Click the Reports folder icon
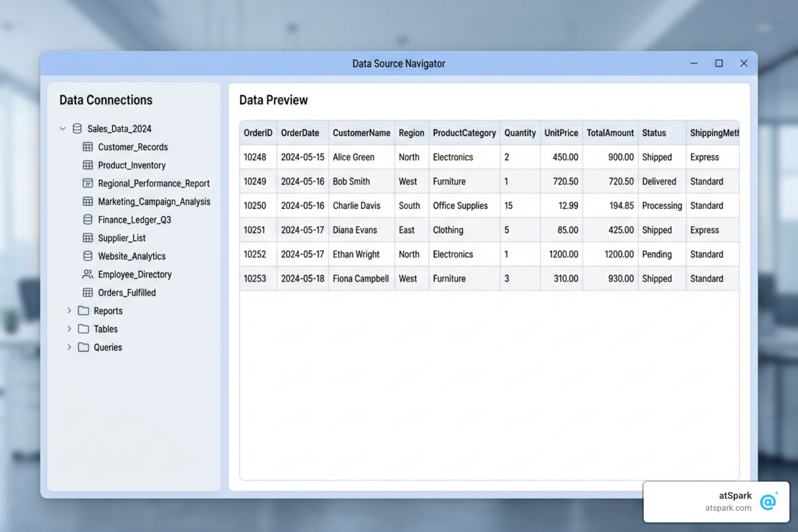This screenshot has height=532, width=798. pos(84,311)
